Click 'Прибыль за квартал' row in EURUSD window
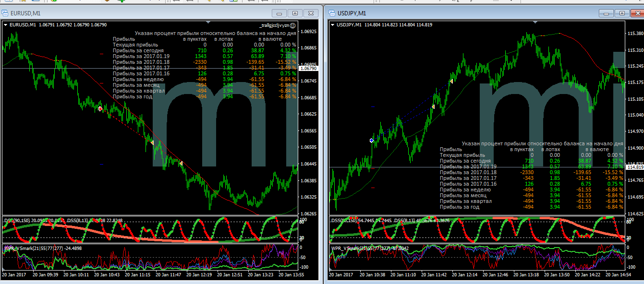Viewport: 644px width, 284px height. click(x=205, y=91)
